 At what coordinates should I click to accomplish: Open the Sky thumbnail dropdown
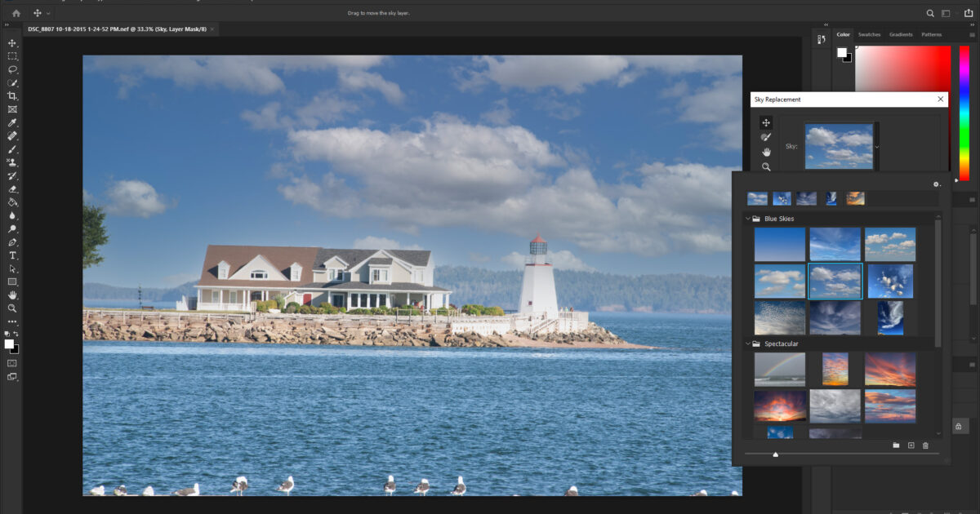pyautogui.click(x=877, y=147)
